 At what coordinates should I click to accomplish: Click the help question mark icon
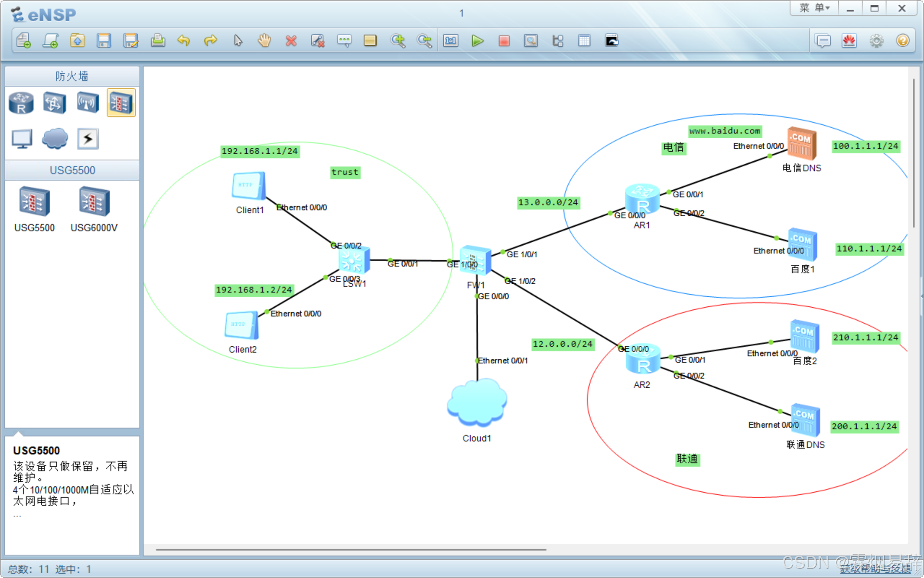(x=903, y=41)
